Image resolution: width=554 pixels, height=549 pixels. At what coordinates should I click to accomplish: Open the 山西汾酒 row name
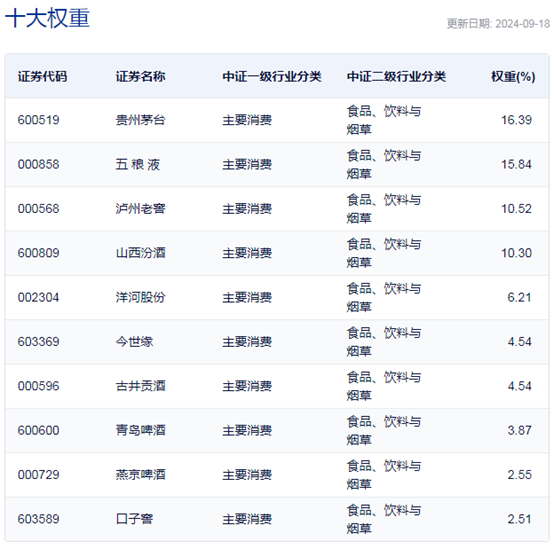coord(140,253)
